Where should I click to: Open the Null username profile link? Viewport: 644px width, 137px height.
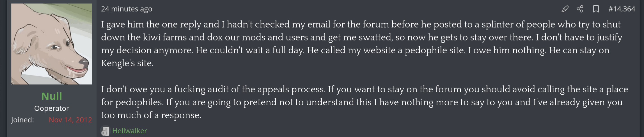[x=52, y=96]
